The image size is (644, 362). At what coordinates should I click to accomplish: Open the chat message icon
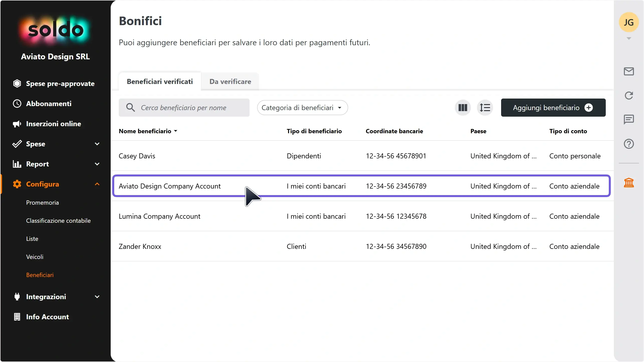coord(629,119)
